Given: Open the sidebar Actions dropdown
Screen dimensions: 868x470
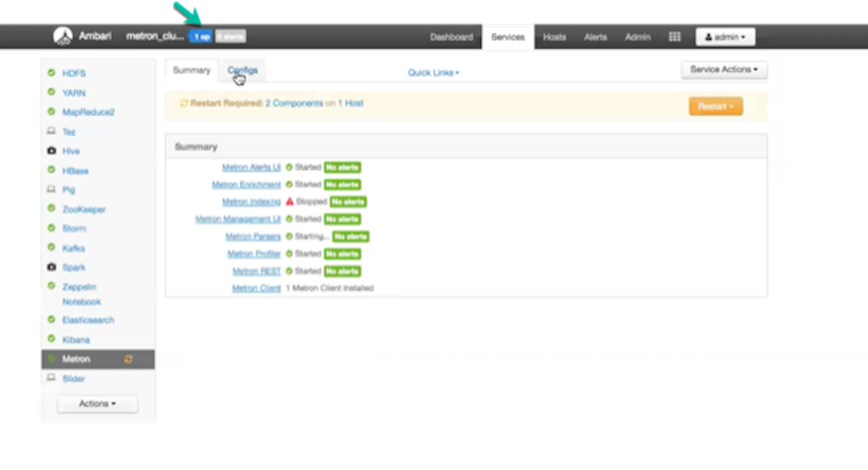Looking at the screenshot, I should pos(97,403).
